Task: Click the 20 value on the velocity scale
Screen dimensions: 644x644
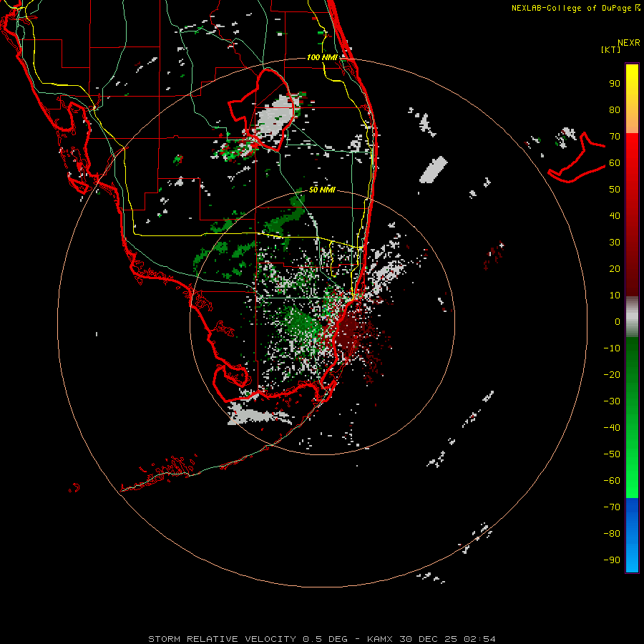Action: tap(615, 269)
